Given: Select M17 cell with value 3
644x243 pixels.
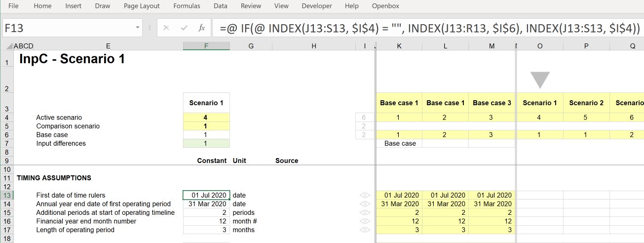Looking at the screenshot, I should click(x=492, y=230).
